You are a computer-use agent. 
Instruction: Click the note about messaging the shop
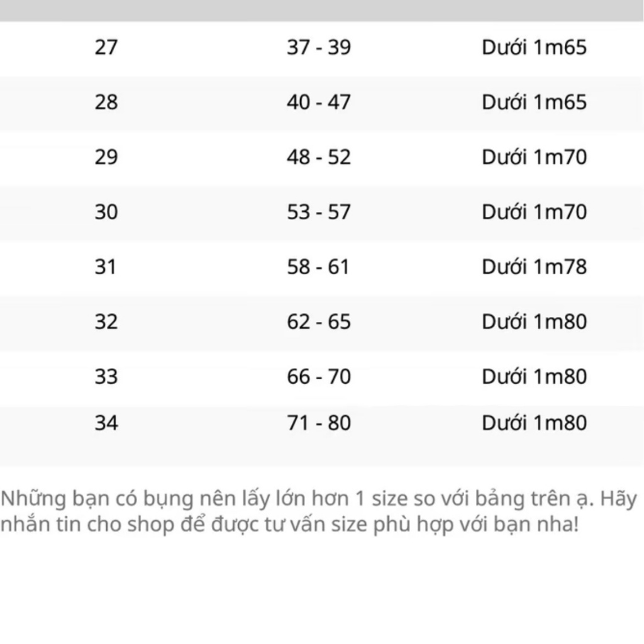[x=289, y=524]
